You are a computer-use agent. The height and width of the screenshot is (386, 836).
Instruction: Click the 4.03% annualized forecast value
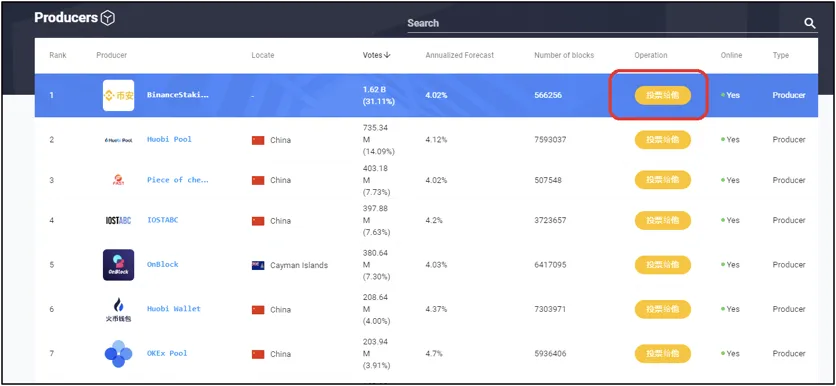pos(436,265)
